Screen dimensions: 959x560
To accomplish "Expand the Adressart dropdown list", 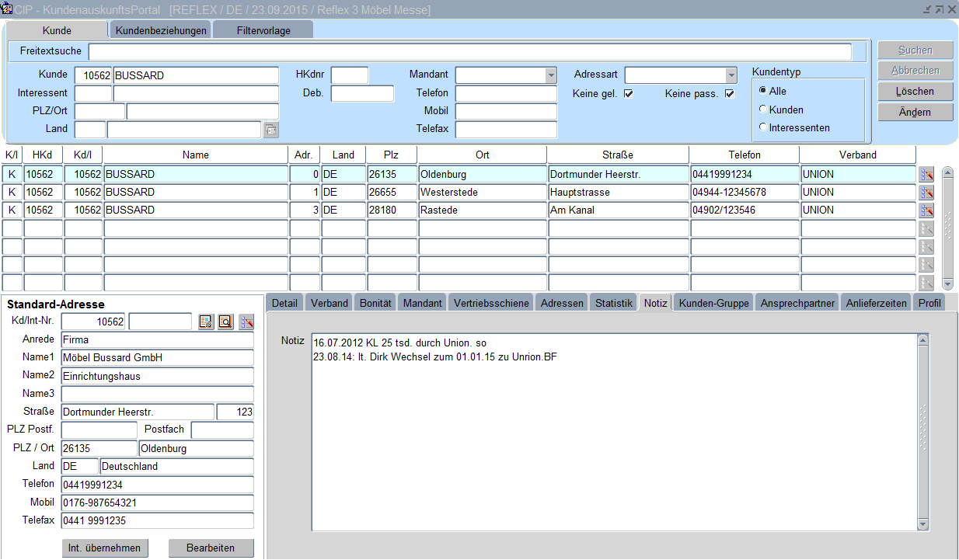I will pos(731,75).
